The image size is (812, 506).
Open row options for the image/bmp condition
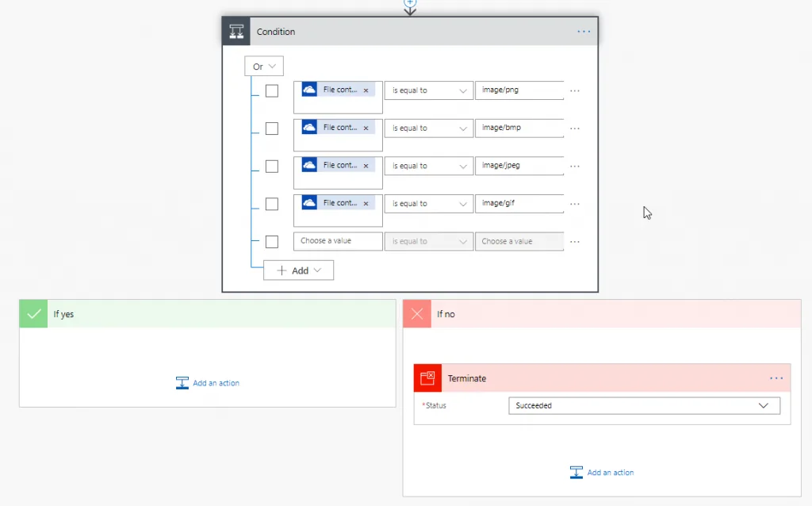tap(575, 128)
